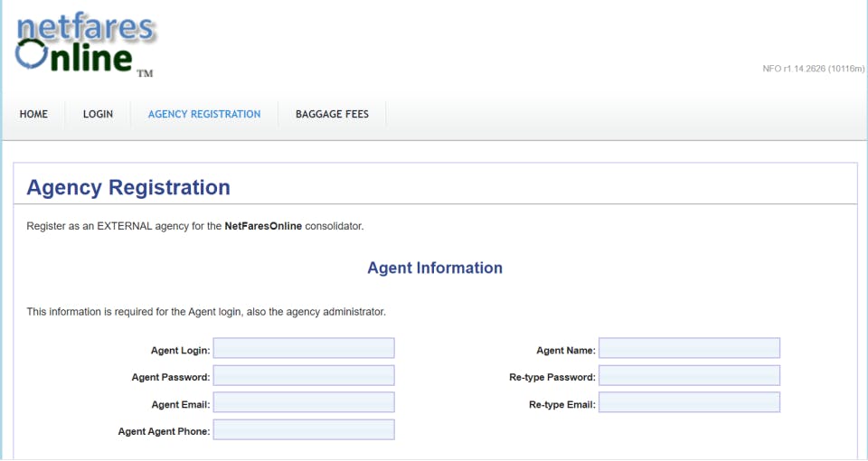
Task: Click the 'Re-type Email:' label
Action: (562, 405)
